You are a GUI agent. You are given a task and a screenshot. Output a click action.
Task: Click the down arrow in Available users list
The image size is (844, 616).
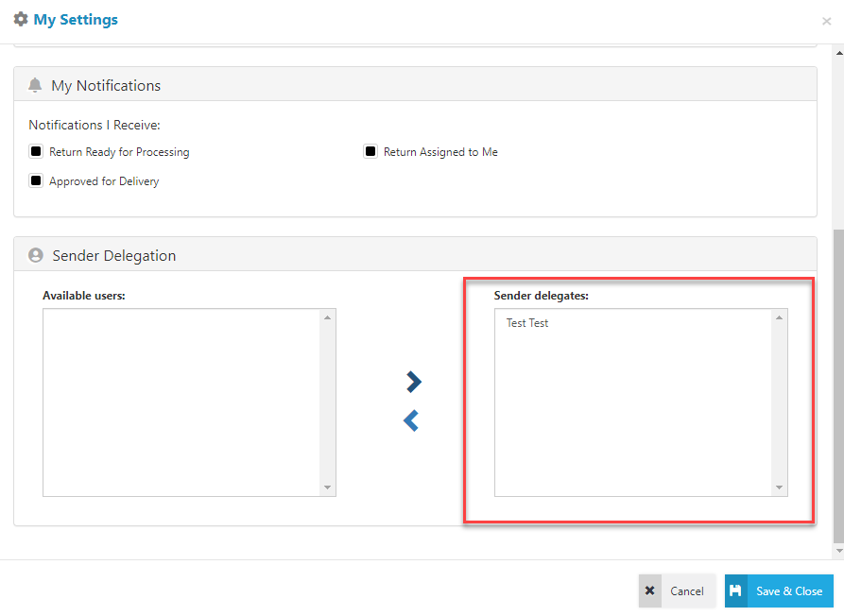327,488
